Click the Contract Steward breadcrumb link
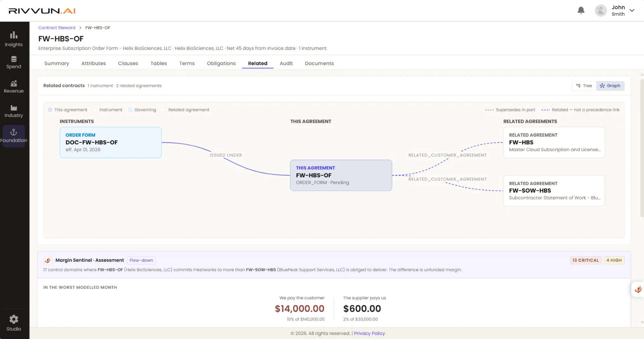 (x=57, y=28)
